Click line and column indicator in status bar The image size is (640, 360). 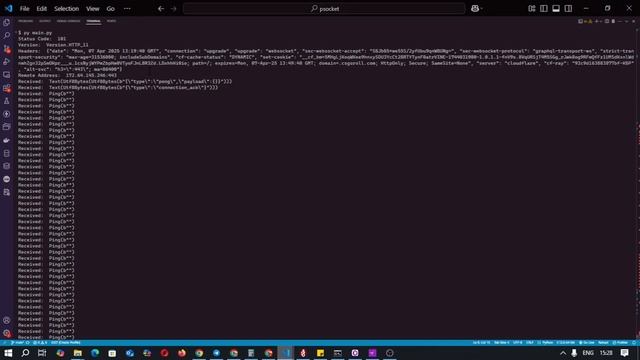pos(482,342)
